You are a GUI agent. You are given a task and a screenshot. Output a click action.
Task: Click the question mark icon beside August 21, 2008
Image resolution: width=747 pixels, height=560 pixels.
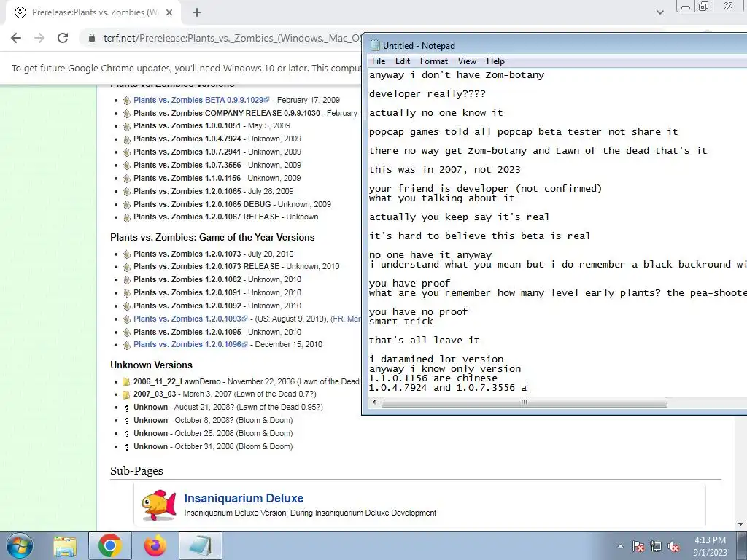[127, 408]
